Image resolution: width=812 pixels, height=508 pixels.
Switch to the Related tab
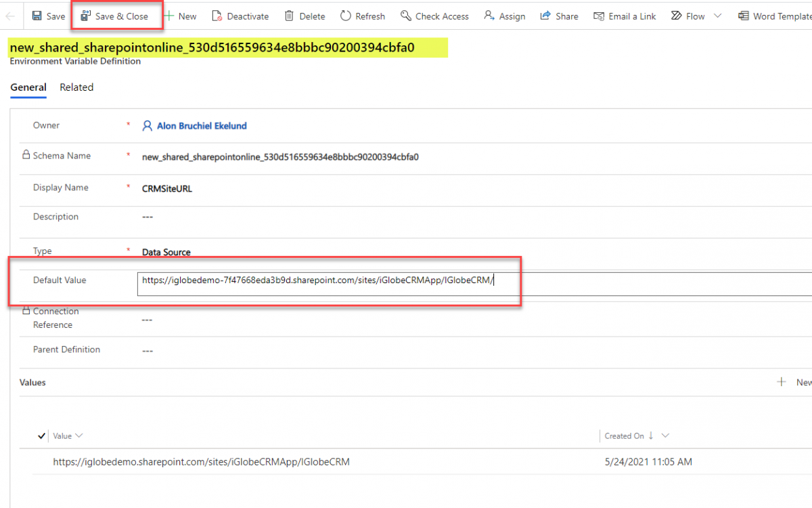[x=76, y=87]
